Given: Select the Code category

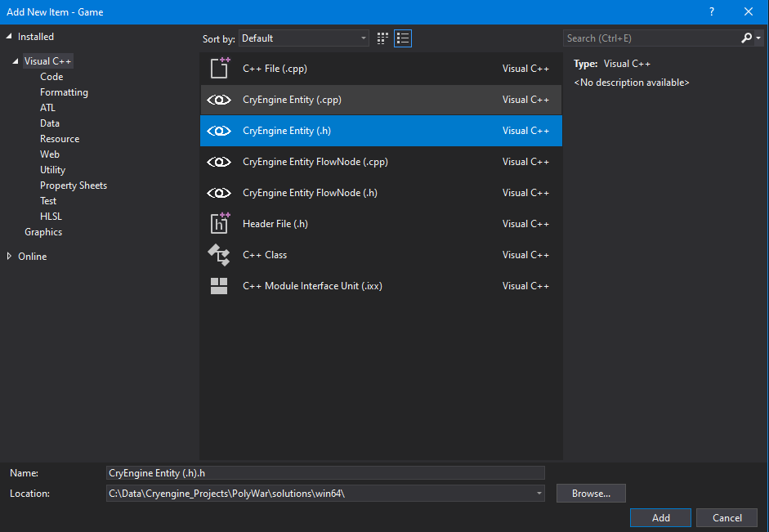Looking at the screenshot, I should (x=51, y=77).
